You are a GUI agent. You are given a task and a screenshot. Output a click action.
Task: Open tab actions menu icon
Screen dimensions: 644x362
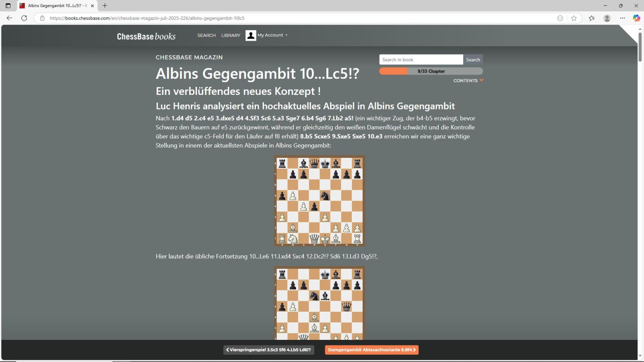point(8,6)
